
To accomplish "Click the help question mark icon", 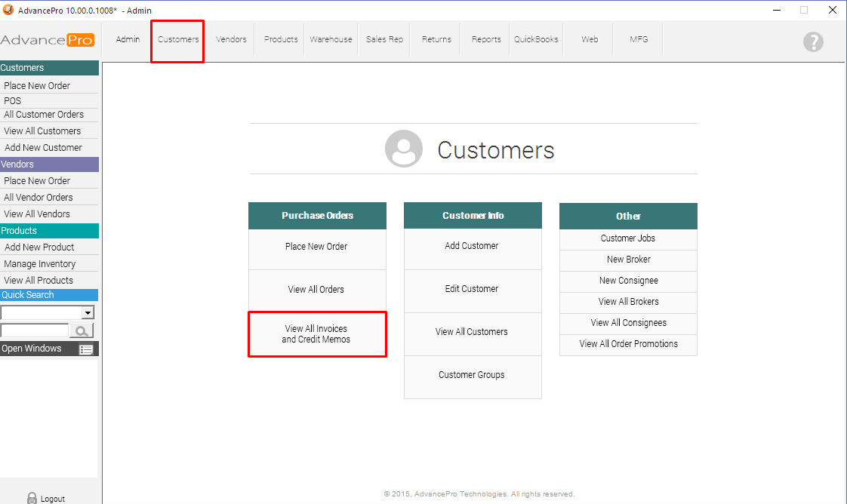I will pyautogui.click(x=813, y=41).
